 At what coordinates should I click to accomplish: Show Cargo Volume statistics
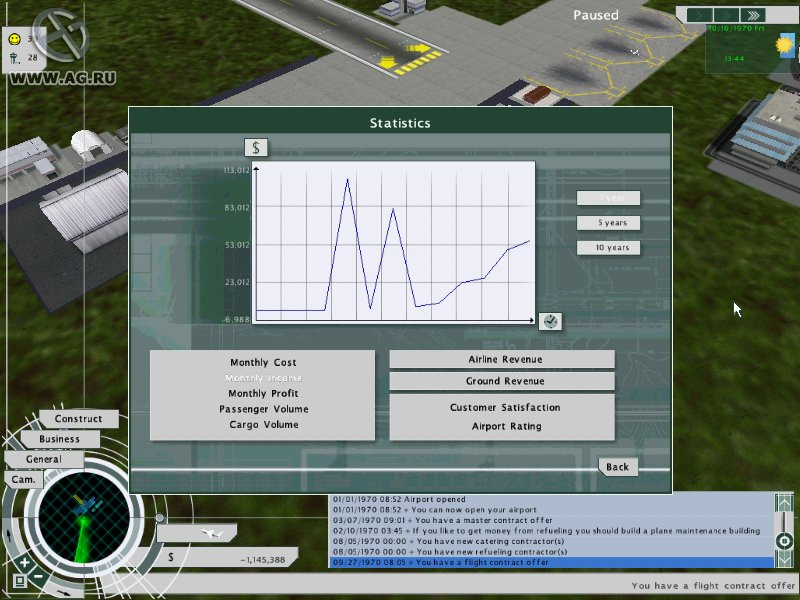(x=263, y=424)
